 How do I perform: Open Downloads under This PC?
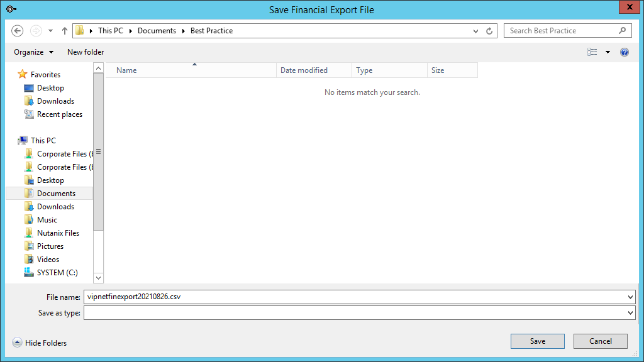point(55,206)
